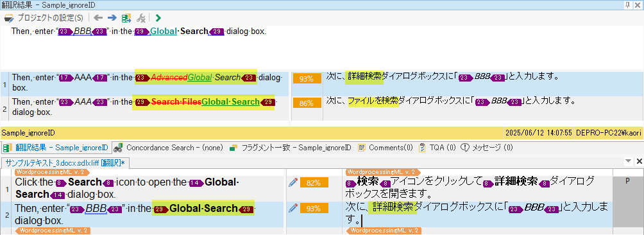Click struck-through Search Files text in match 2
The width and height of the screenshot is (644, 235).
(x=176, y=101)
